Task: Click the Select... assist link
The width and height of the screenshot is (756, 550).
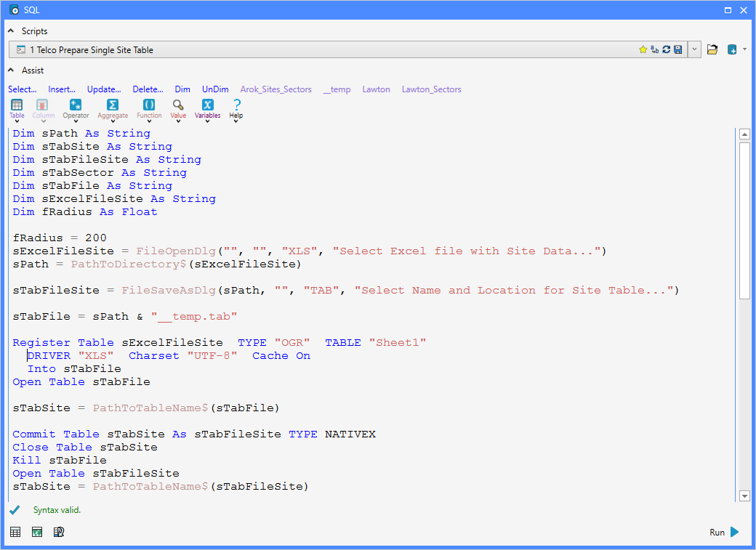Action: pos(22,89)
